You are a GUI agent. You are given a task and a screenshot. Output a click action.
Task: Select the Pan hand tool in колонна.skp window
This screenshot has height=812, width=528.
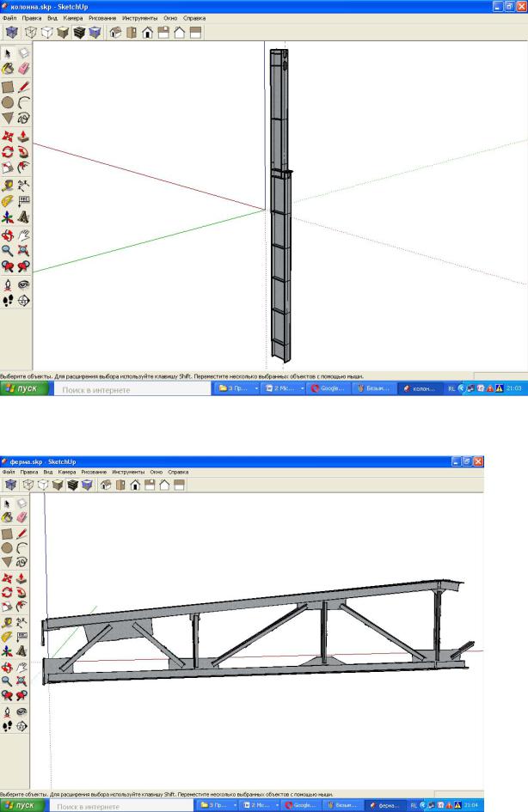point(23,235)
